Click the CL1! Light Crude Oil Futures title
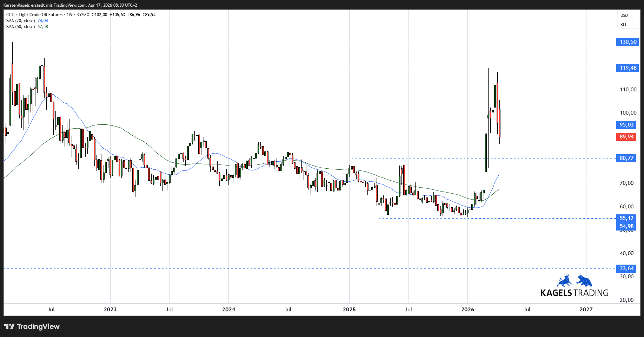The width and height of the screenshot is (644, 337). coord(34,15)
